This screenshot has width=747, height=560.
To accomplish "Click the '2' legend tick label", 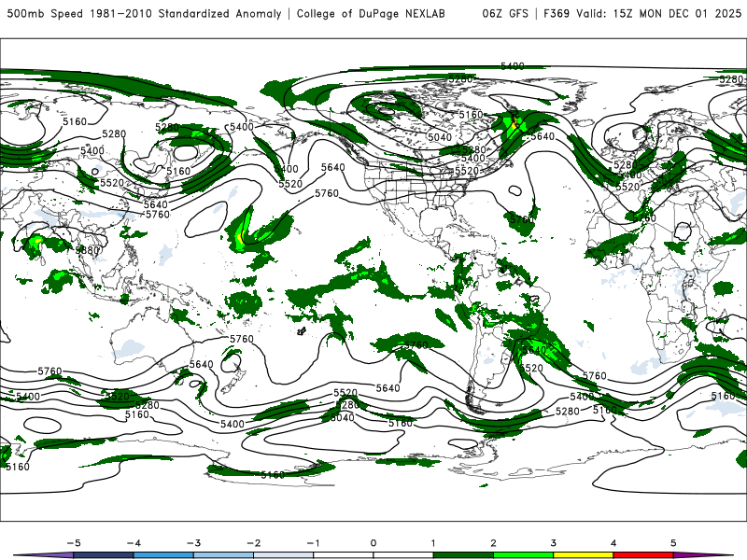I will pyautogui.click(x=493, y=543).
